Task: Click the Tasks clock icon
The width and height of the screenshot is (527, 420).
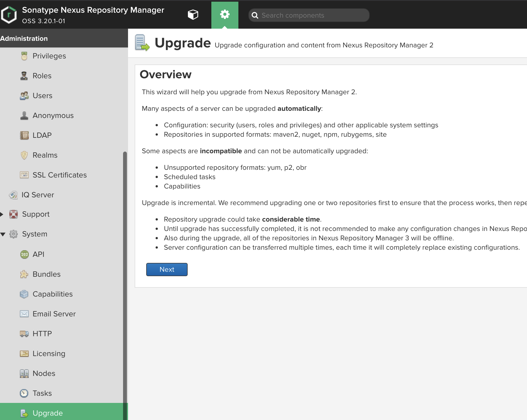Action: [x=24, y=393]
